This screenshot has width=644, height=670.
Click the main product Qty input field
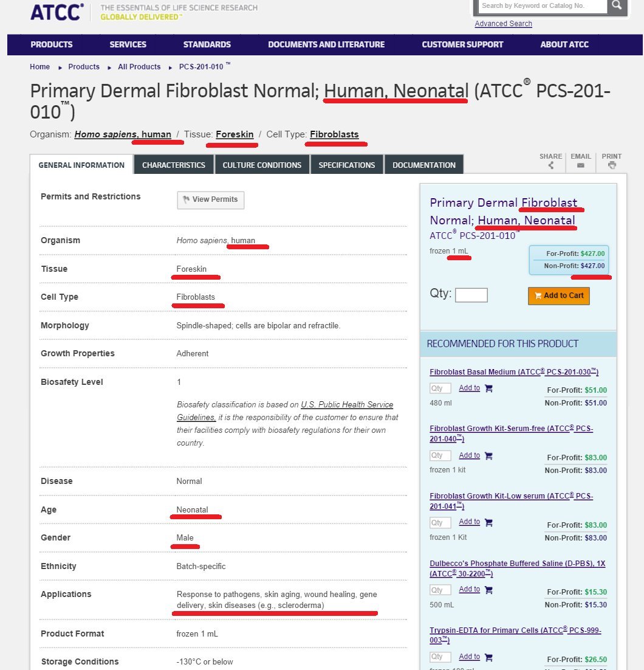click(471, 295)
